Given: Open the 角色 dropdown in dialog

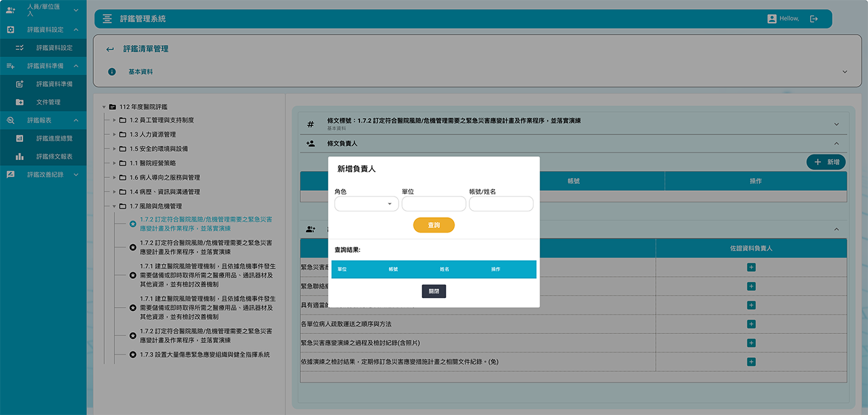Looking at the screenshot, I should tap(366, 204).
